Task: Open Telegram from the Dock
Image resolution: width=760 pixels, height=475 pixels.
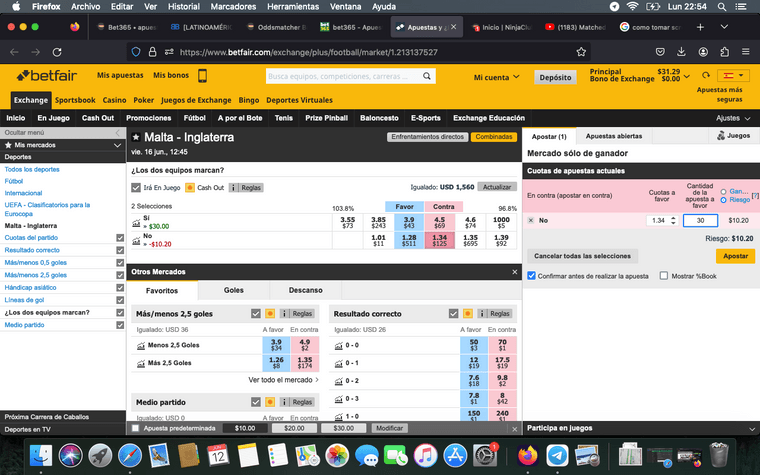Action: coord(557,456)
